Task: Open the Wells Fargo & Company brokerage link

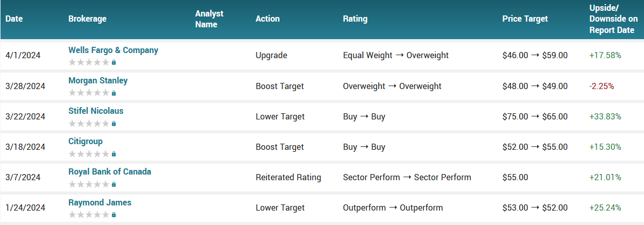Action: click(x=113, y=50)
